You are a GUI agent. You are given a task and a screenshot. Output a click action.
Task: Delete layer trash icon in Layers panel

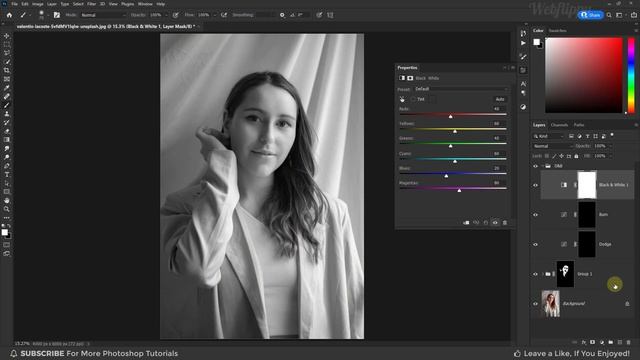point(629,342)
